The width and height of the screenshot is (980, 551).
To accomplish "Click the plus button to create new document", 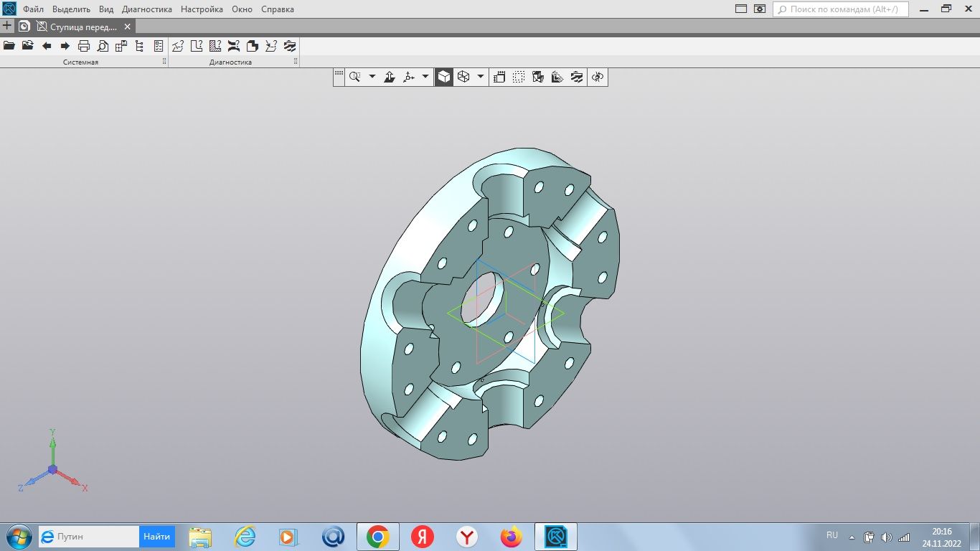I will (8, 26).
